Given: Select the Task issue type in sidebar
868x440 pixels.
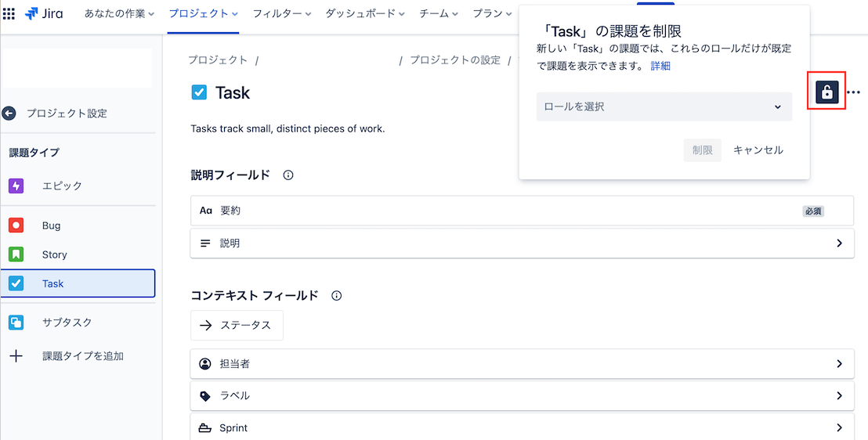Looking at the screenshot, I should click(x=78, y=283).
